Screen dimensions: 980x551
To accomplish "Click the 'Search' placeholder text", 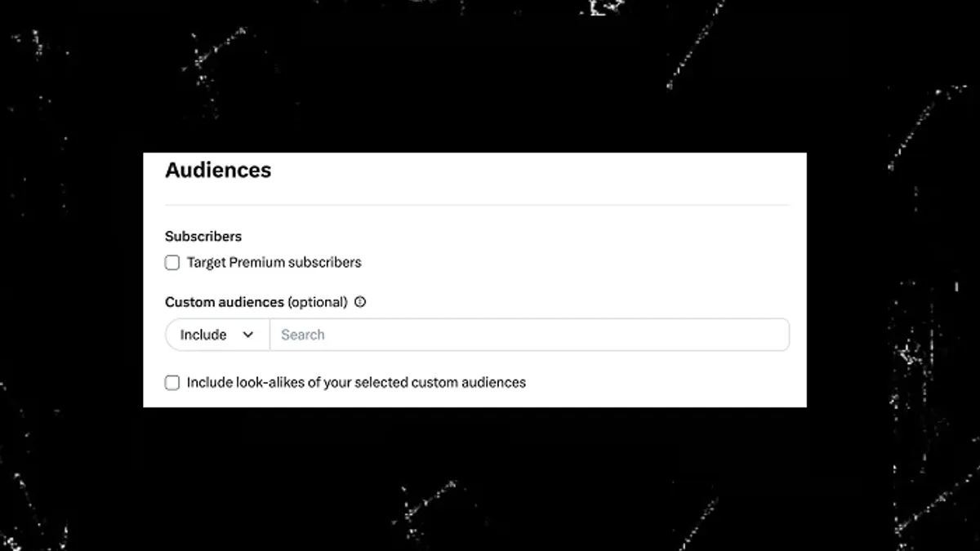I will [303, 335].
